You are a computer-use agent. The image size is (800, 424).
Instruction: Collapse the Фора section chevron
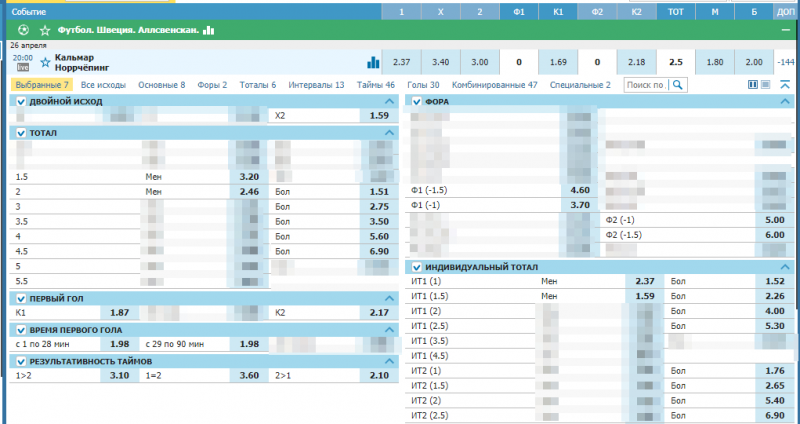pos(785,102)
